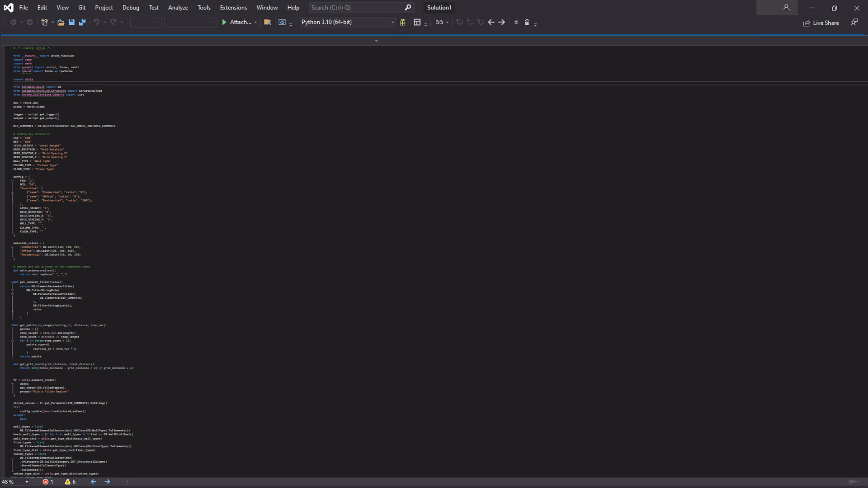The height and width of the screenshot is (488, 868).
Task: Open the Analyze menu
Action: click(x=178, y=8)
